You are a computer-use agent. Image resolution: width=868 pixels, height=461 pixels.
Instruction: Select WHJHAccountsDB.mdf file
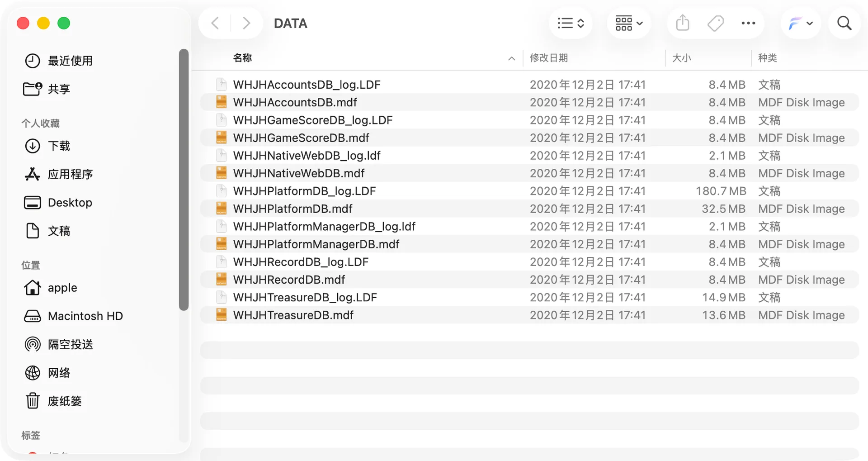pos(529,102)
